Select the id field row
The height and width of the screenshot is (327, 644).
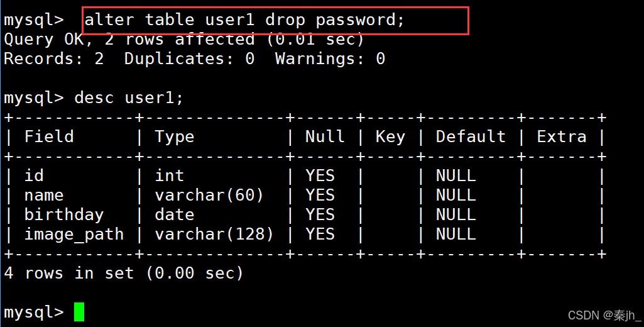tap(305, 176)
